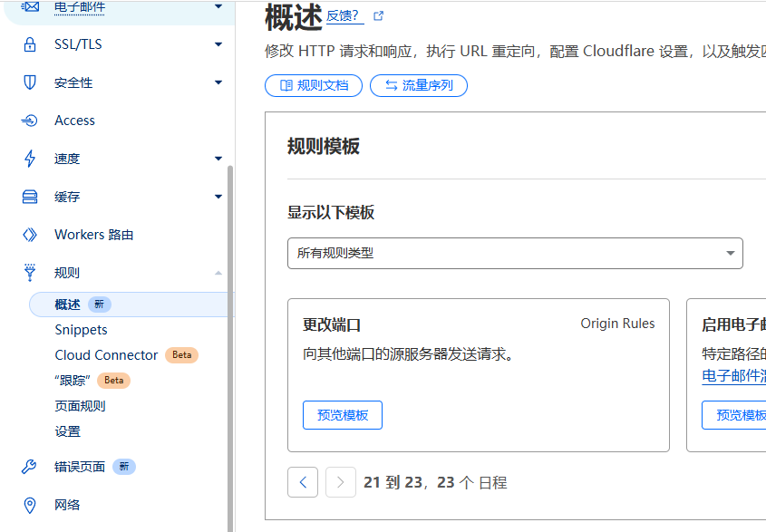Click the SSL/TLS lock icon
The height and width of the screenshot is (532, 766).
(x=30, y=44)
